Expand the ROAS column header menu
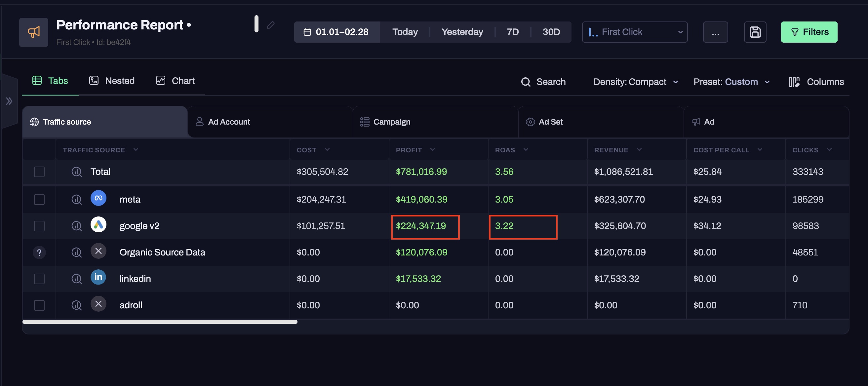Screen dimensions: 868x386 click(525, 150)
